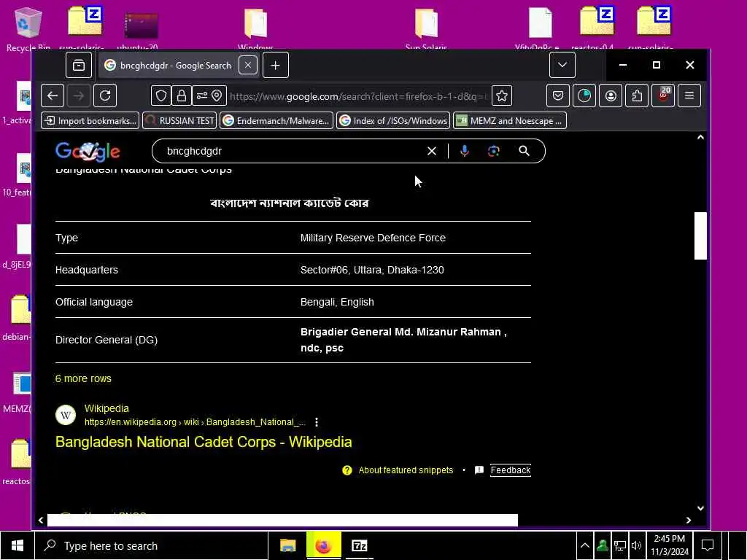Open Wikipedia source name link
This screenshot has height=560, width=747.
107,408
